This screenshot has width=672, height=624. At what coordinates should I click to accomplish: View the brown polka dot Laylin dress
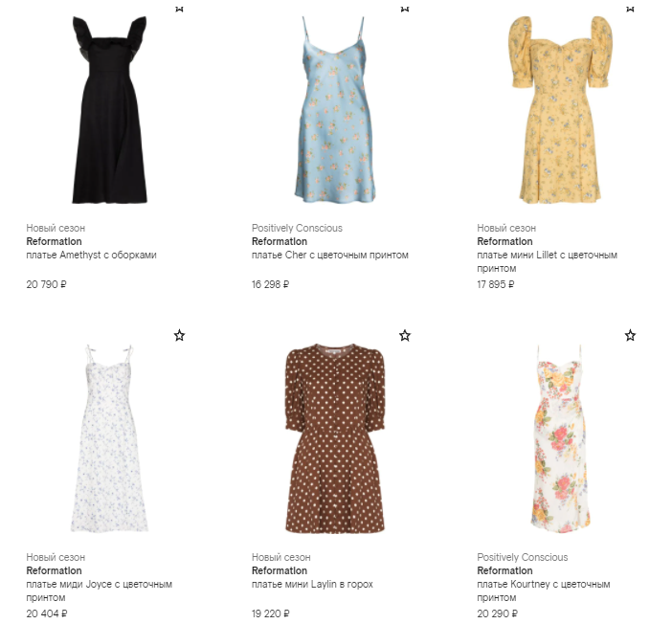coord(335,438)
